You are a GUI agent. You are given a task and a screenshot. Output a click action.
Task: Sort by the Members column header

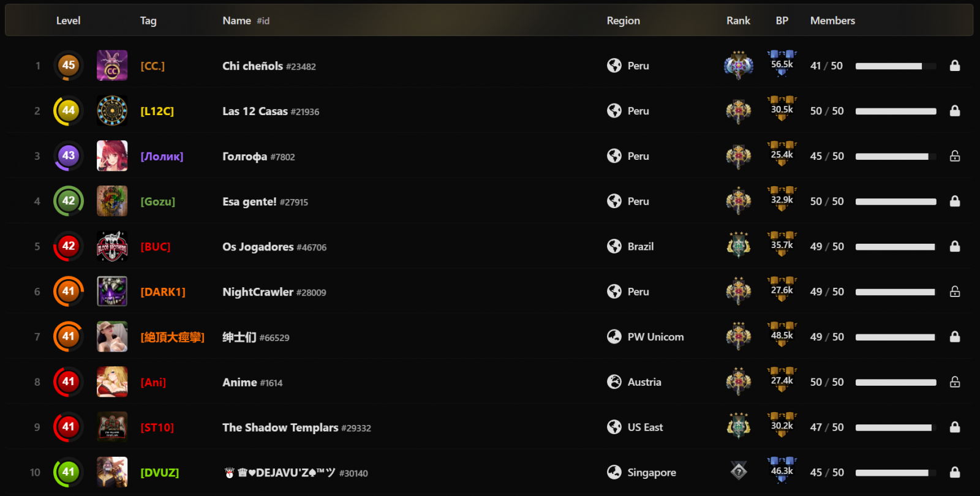[x=832, y=21]
